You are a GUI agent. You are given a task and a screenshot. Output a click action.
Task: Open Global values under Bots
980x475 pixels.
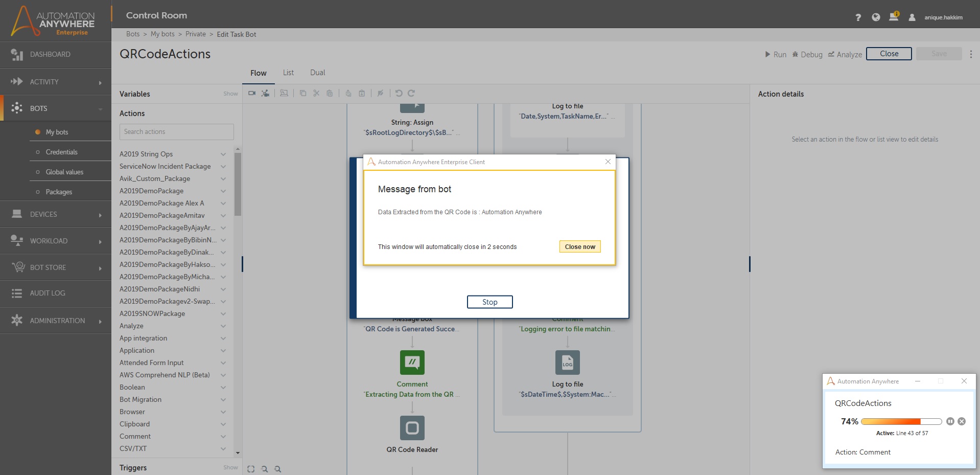coord(64,172)
